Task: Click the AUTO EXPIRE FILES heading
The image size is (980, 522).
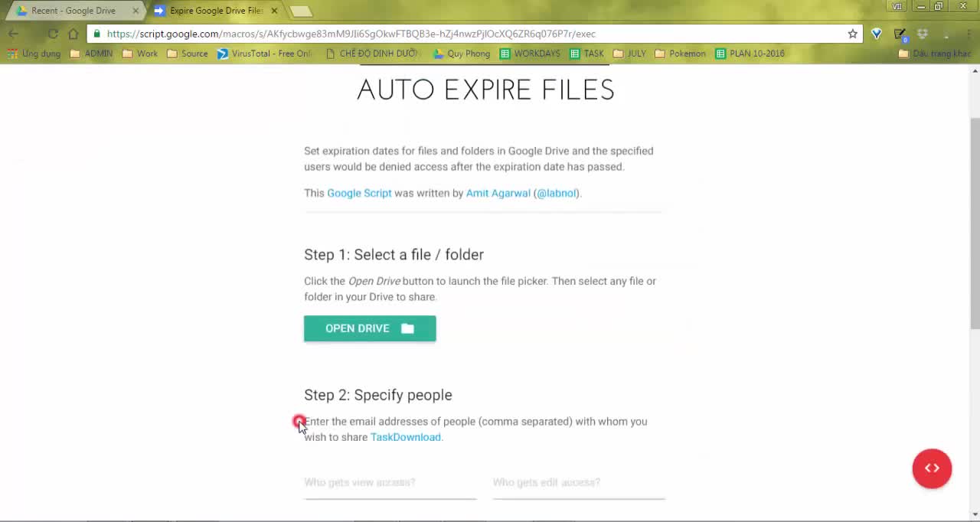Action: 485,90
